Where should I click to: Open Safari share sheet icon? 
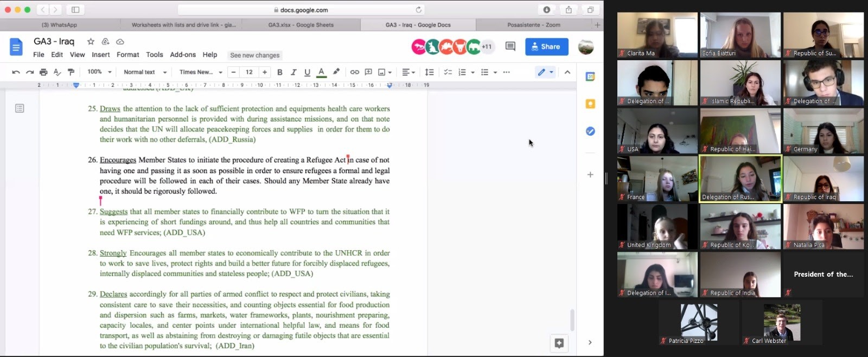[x=569, y=10]
